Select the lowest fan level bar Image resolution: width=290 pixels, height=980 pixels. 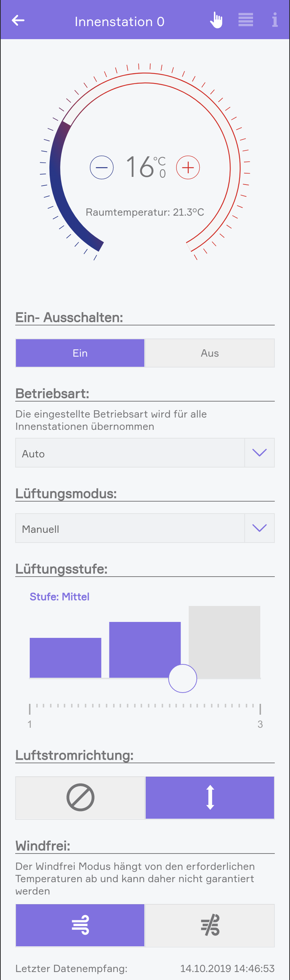pyautogui.click(x=66, y=657)
